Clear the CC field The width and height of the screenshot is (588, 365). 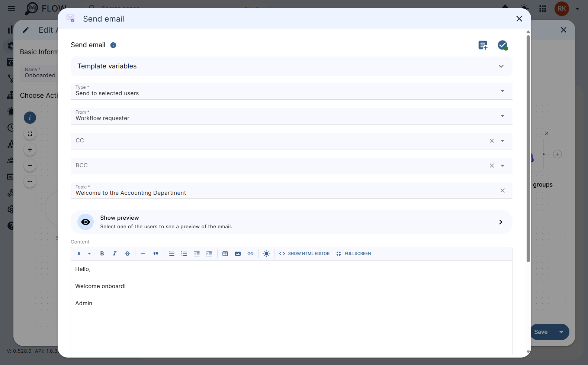[492, 141]
